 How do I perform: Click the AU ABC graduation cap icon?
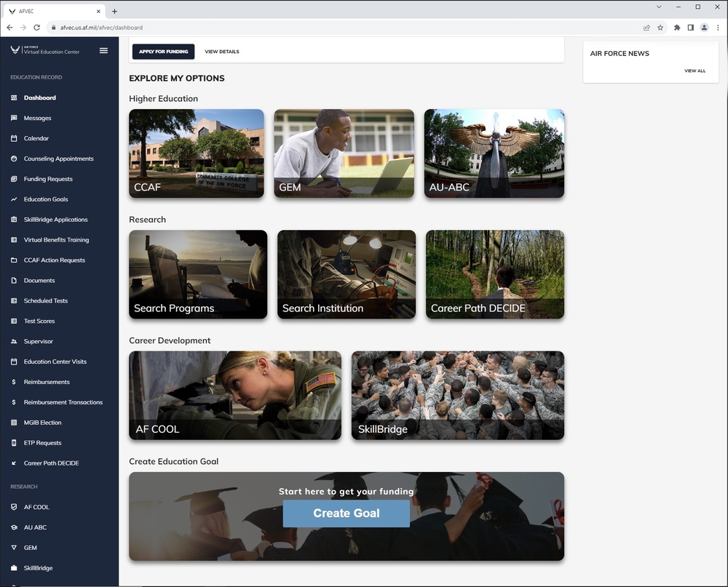click(14, 527)
